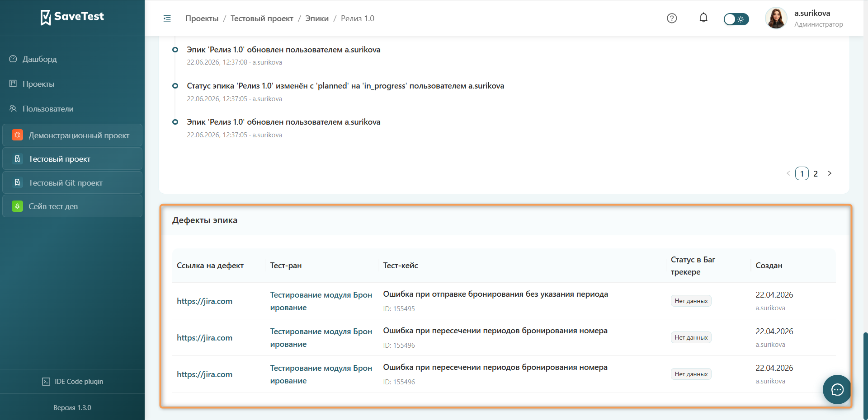Click the IDE Code plugin terminal icon

point(46,382)
